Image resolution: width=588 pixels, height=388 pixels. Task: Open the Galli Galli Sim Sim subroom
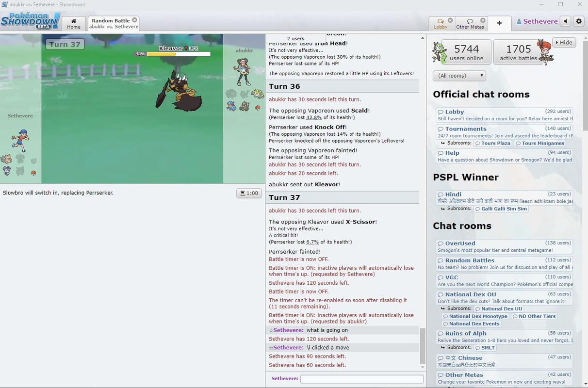pos(501,209)
